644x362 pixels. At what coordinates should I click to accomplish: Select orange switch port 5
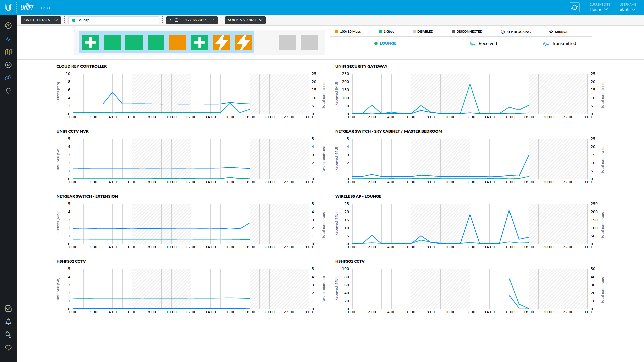coord(178,42)
